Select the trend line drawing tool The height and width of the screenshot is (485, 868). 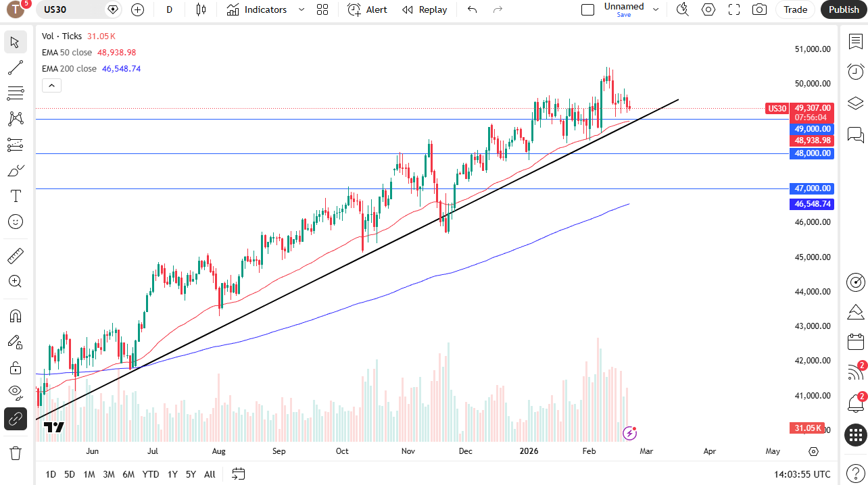15,68
